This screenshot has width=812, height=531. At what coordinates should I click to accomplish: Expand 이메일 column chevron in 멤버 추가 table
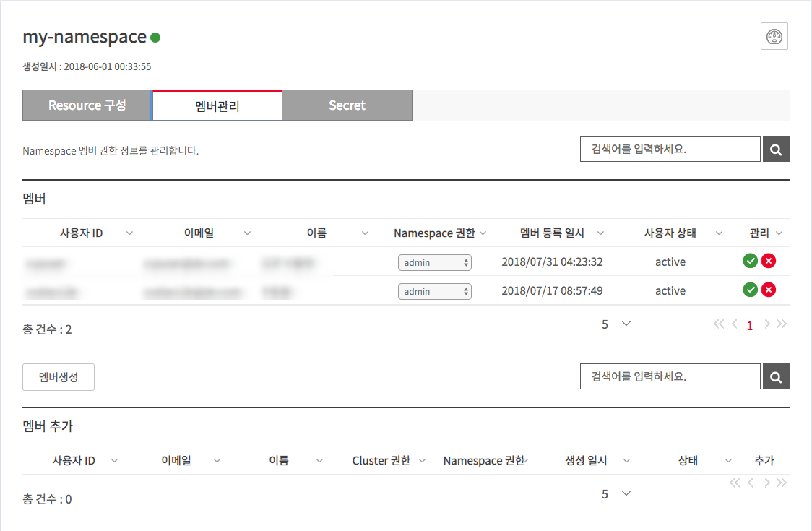click(217, 460)
